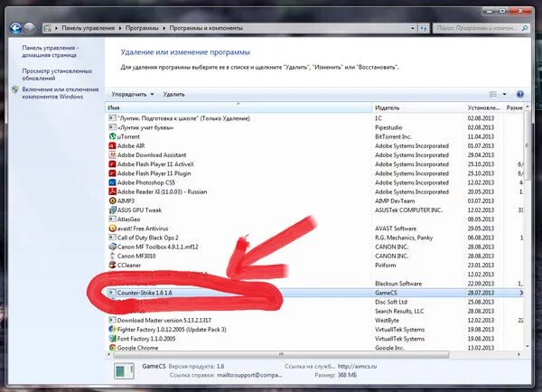Screen dimensions: 542x392
Task: Select Adobe Photoshop CS5 icon
Action: [x=112, y=182]
